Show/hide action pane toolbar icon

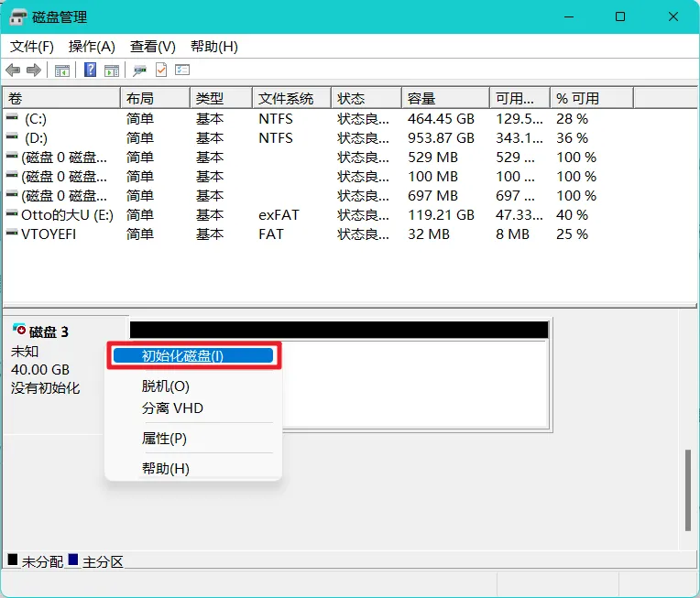click(112, 71)
